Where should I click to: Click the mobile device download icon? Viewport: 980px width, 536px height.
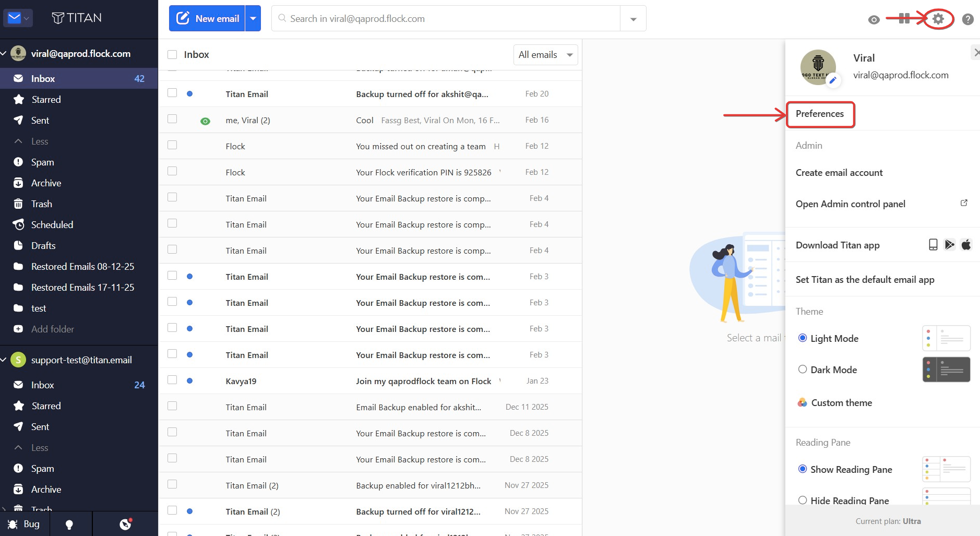tap(933, 245)
